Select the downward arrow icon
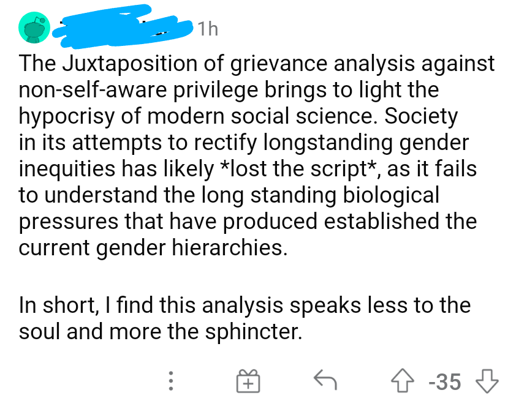The image size is (516, 420). tap(488, 381)
